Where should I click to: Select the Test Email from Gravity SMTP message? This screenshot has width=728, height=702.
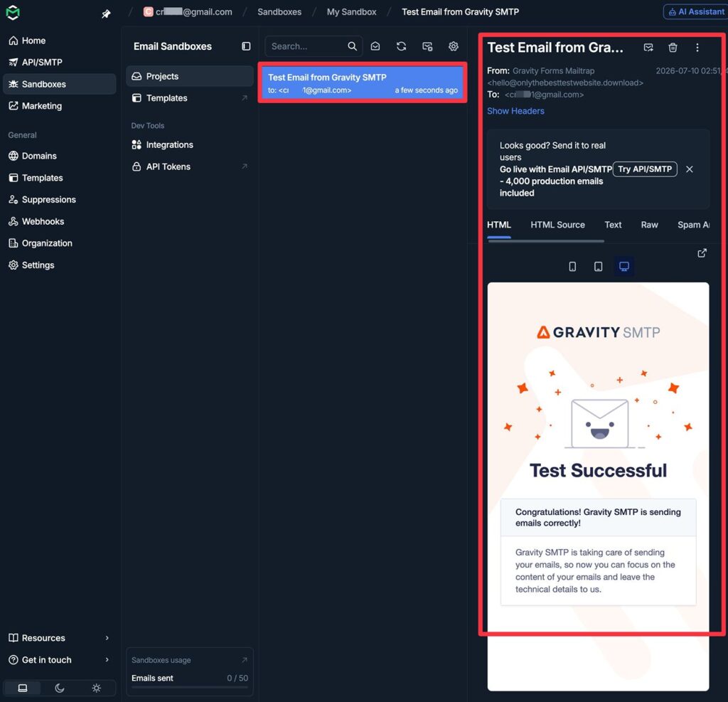click(x=363, y=83)
